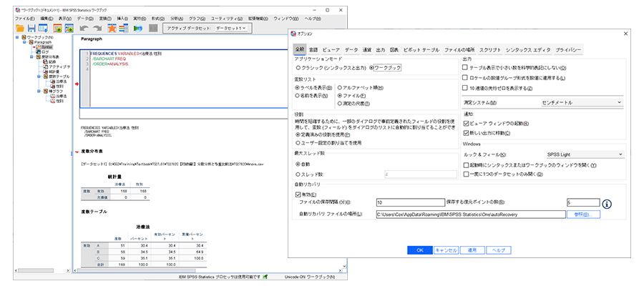Collapse the 度数分布表 tree node

click(31, 56)
